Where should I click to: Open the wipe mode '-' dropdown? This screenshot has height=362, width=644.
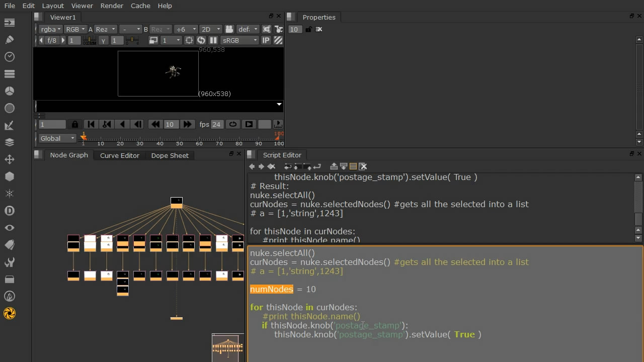point(130,29)
